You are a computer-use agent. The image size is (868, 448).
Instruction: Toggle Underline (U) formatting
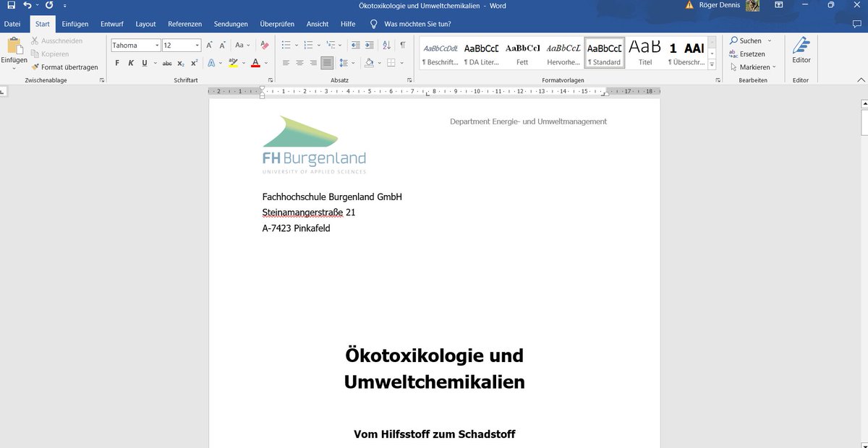[145, 63]
